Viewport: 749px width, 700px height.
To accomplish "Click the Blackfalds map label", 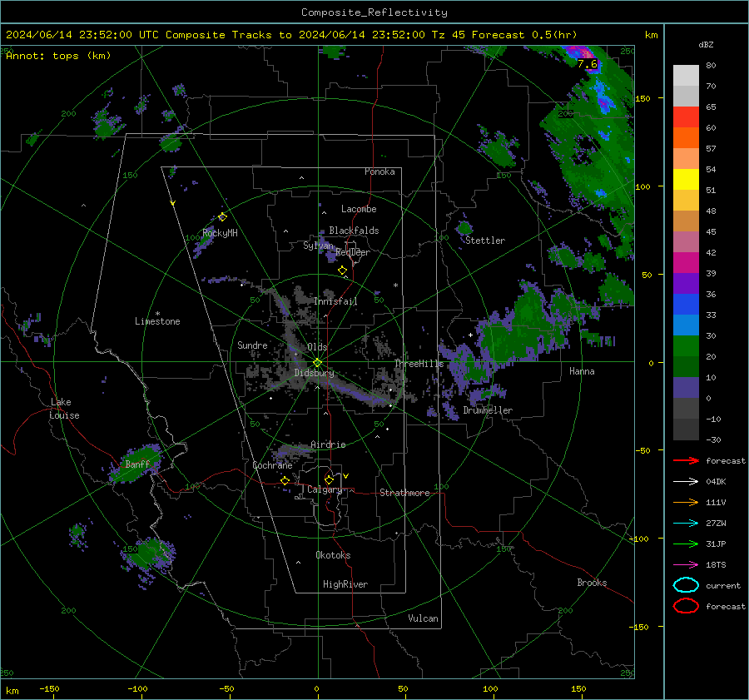I will [354, 231].
